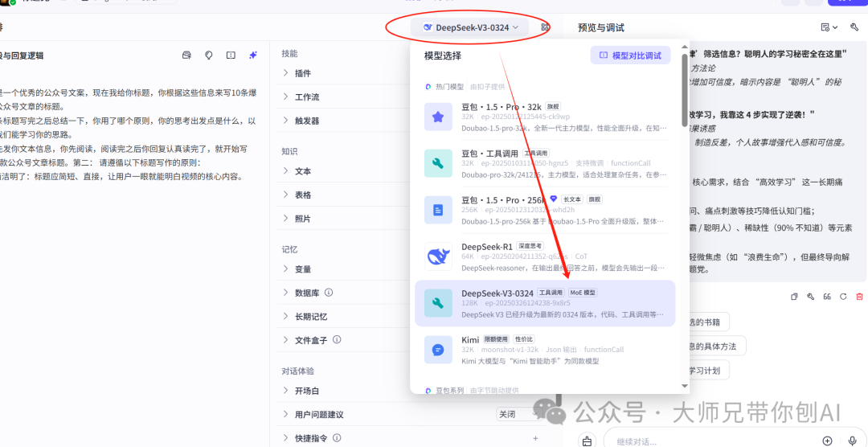Click the DeepSeek-R1 whale logo
868x447 pixels.
(x=438, y=256)
